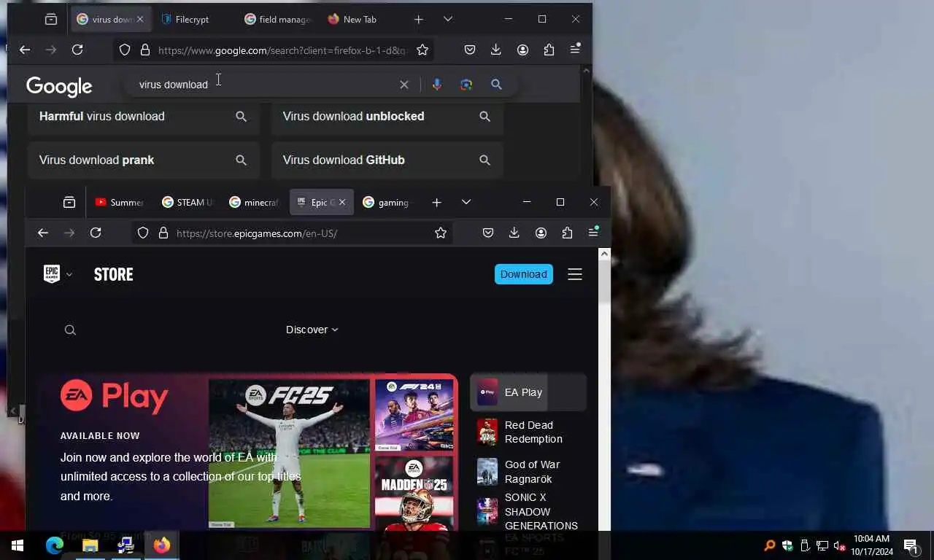The image size is (934, 560).
Task: Expand list all tabs in Epic window
Action: pos(466,203)
